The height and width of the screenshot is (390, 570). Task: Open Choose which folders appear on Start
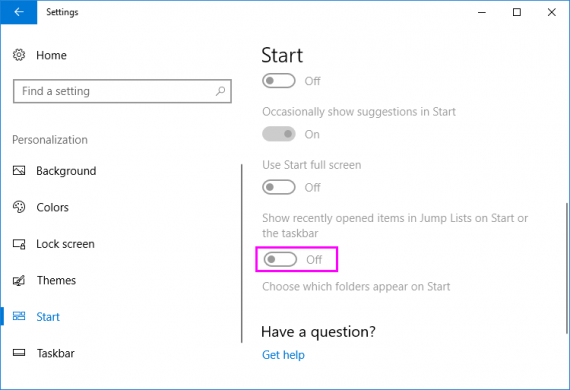(356, 287)
